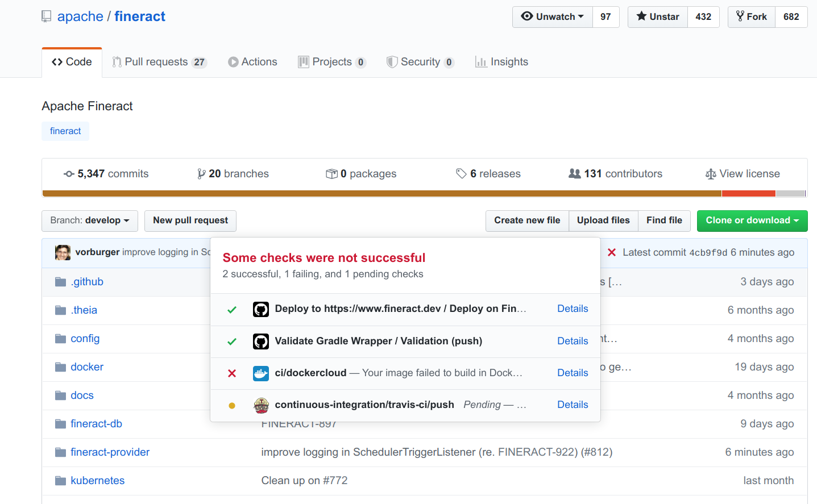817x504 pixels.
Task: Open the 5,347 commits link
Action: (x=106, y=174)
